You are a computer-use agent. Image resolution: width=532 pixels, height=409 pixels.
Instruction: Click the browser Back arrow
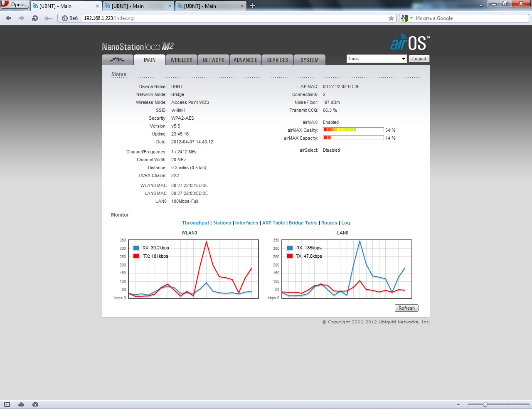(9, 18)
